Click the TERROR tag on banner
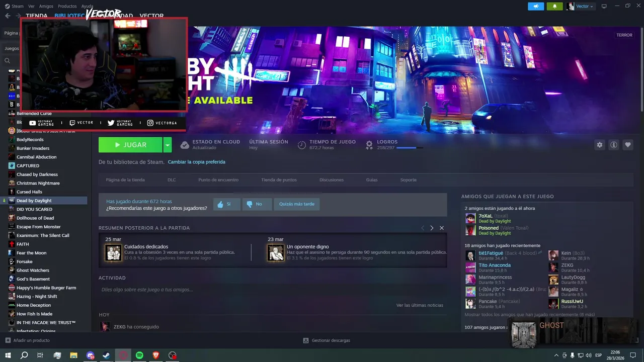Screen dimensions: 644x362 pyautogui.click(x=624, y=35)
